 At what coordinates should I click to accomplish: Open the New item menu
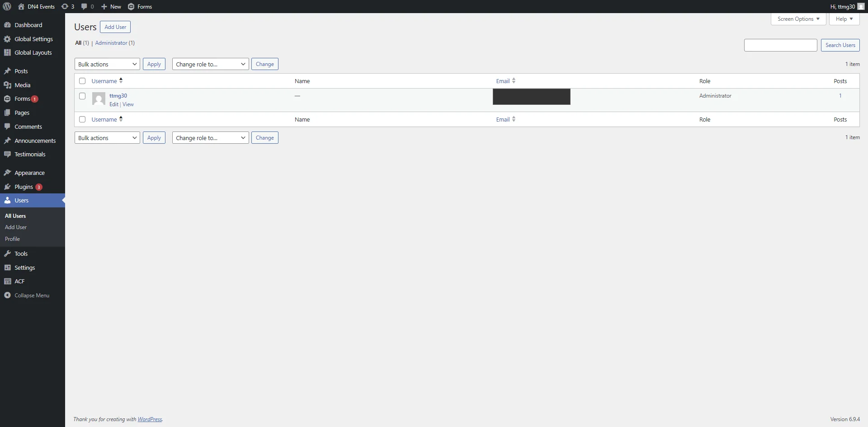coord(111,6)
